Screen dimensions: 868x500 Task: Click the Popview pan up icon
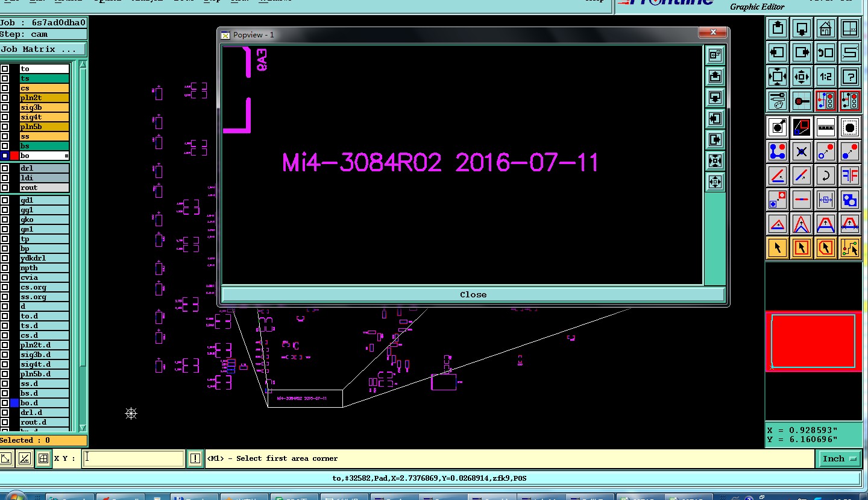click(x=715, y=76)
